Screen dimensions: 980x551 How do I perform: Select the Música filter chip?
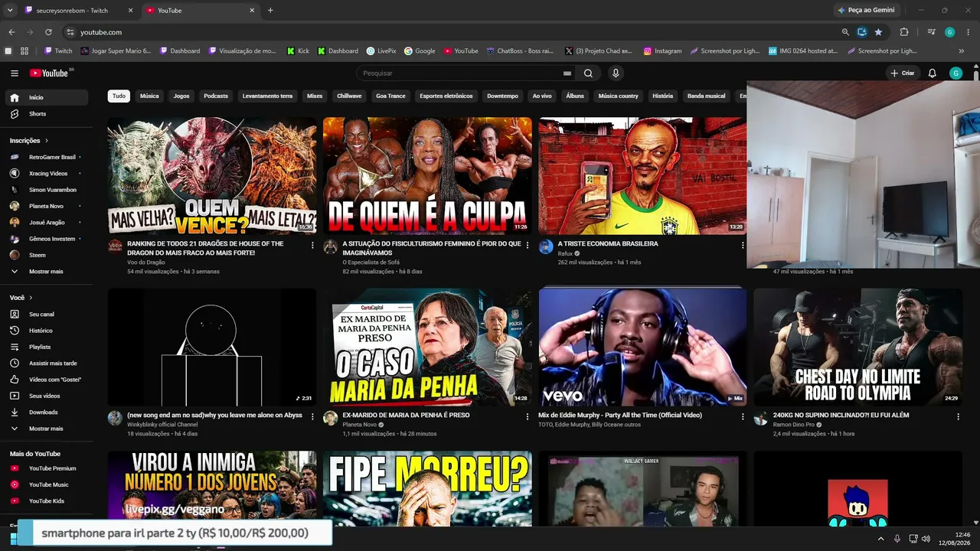coord(149,96)
